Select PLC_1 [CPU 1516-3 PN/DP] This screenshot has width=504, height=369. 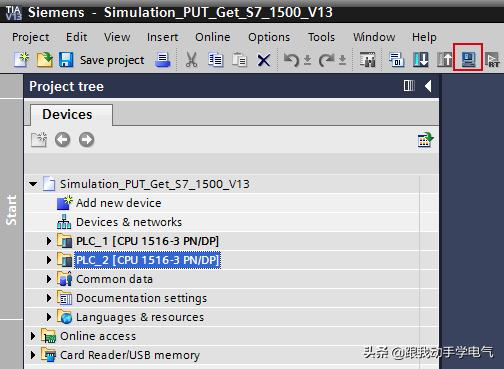click(147, 241)
